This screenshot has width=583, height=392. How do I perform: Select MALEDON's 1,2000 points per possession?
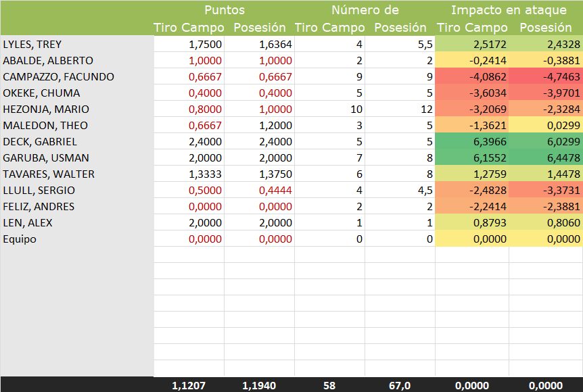click(x=259, y=126)
